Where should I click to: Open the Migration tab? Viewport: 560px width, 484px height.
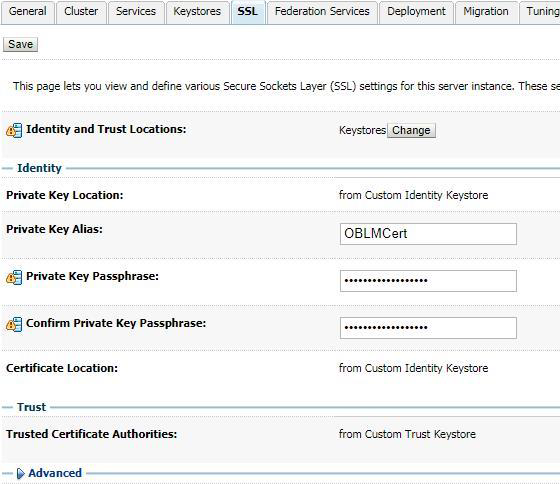coord(486,12)
